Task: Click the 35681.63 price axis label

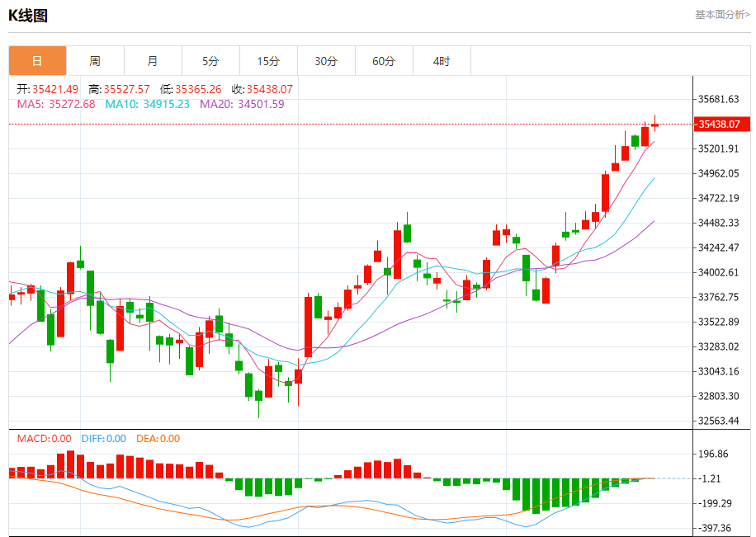Action: point(719,99)
